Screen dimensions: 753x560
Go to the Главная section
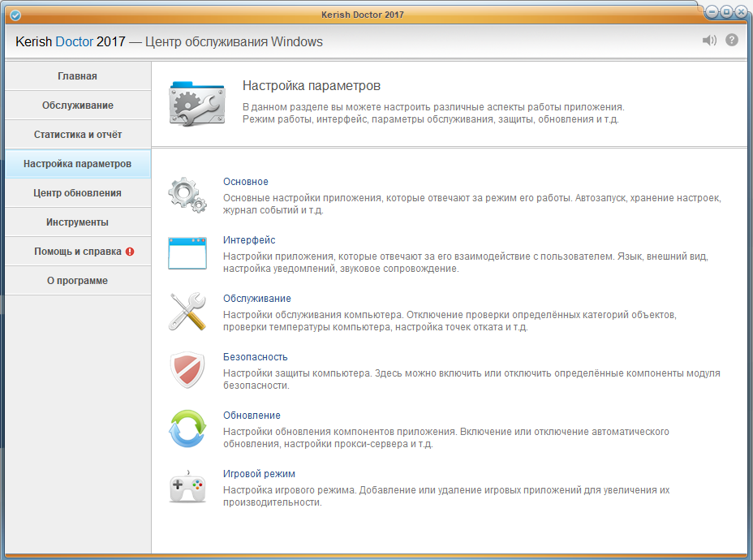(x=77, y=76)
